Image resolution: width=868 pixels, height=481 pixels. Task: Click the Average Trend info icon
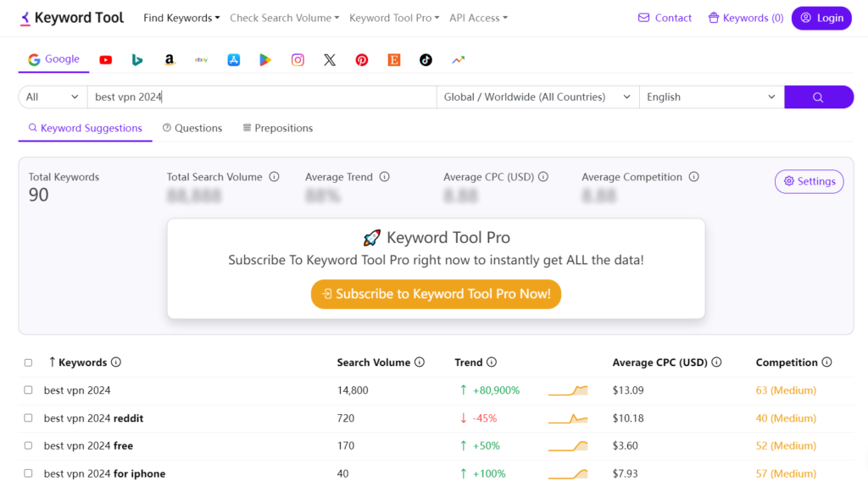click(x=384, y=177)
